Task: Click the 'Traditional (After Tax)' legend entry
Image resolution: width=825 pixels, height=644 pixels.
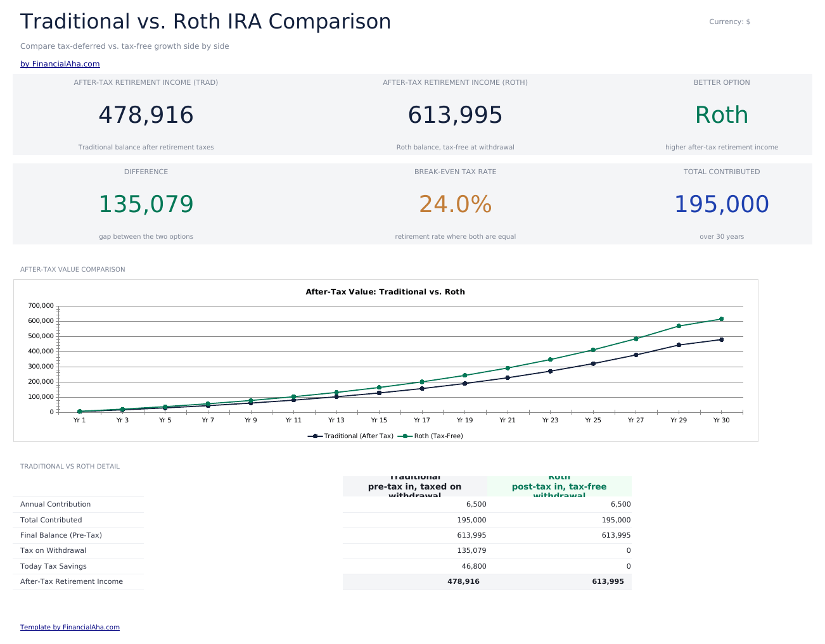Action: (x=350, y=436)
